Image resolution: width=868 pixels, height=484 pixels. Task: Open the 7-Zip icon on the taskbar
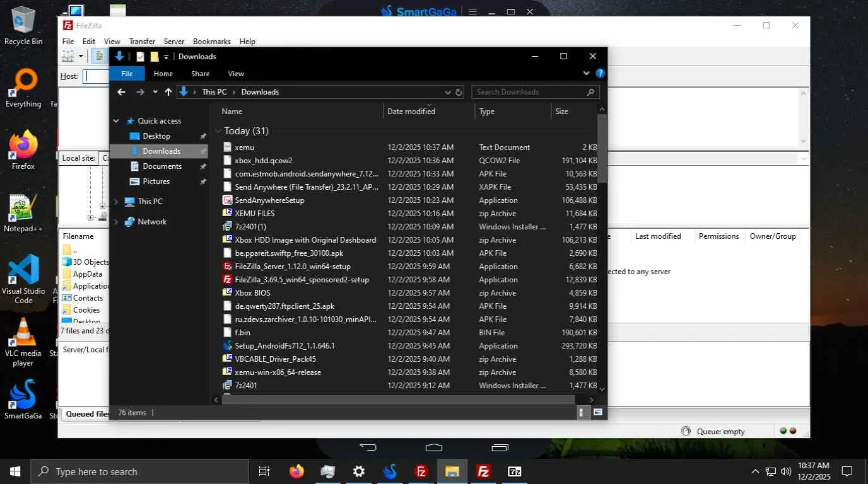click(515, 471)
